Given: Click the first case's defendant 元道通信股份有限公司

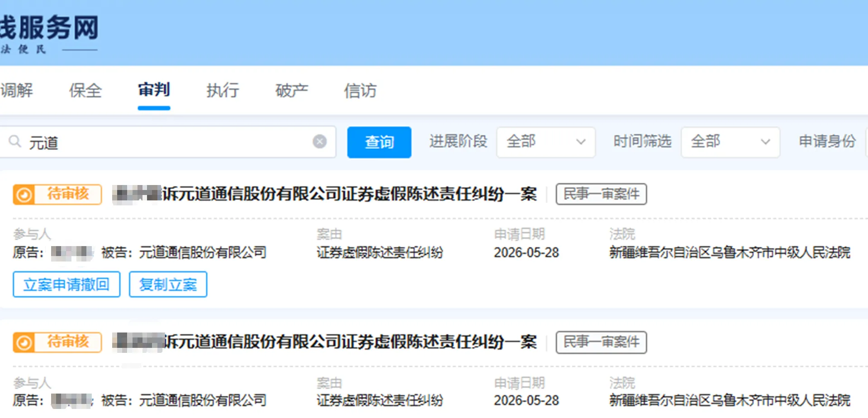Looking at the screenshot, I should tap(202, 252).
